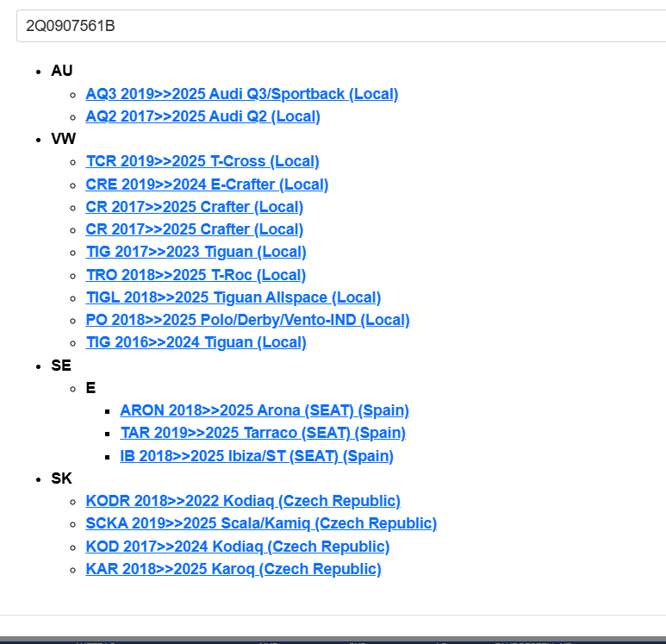This screenshot has height=644, width=666.
Task: Open the AQ2 Audi Q2 link
Action: [202, 116]
